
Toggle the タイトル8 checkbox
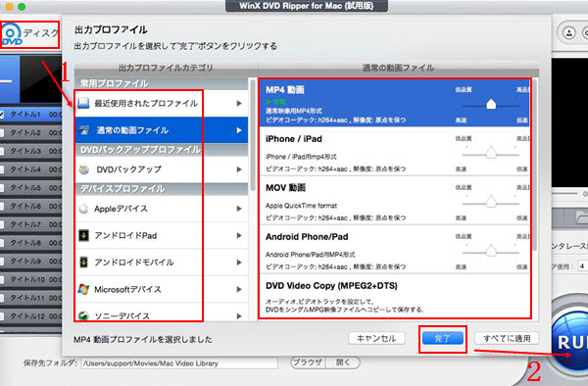[2, 243]
